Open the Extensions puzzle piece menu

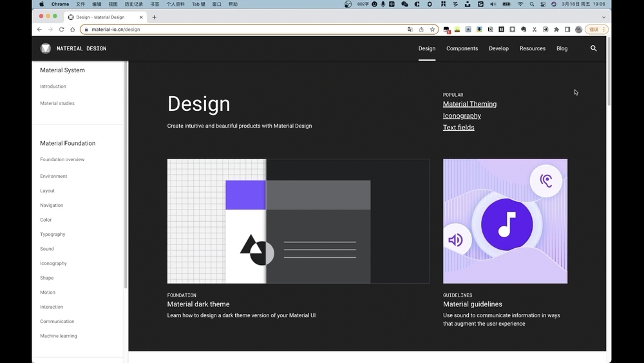coord(556,29)
